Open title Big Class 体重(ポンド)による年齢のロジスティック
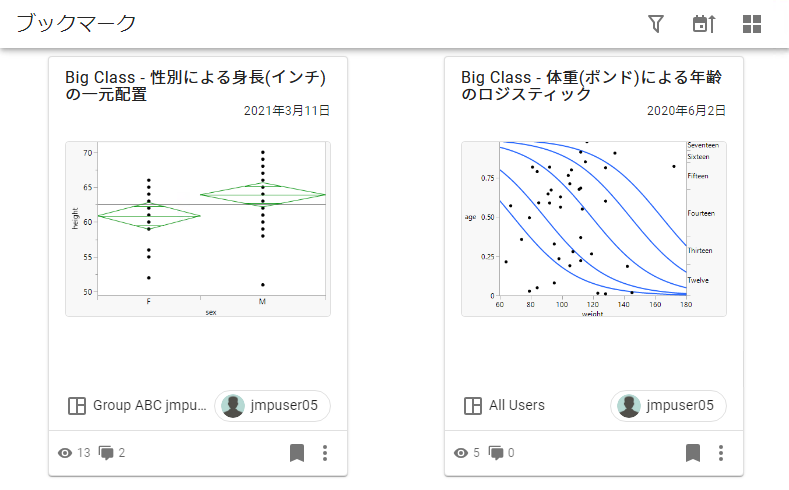The image size is (789, 490). pyautogui.click(x=591, y=85)
